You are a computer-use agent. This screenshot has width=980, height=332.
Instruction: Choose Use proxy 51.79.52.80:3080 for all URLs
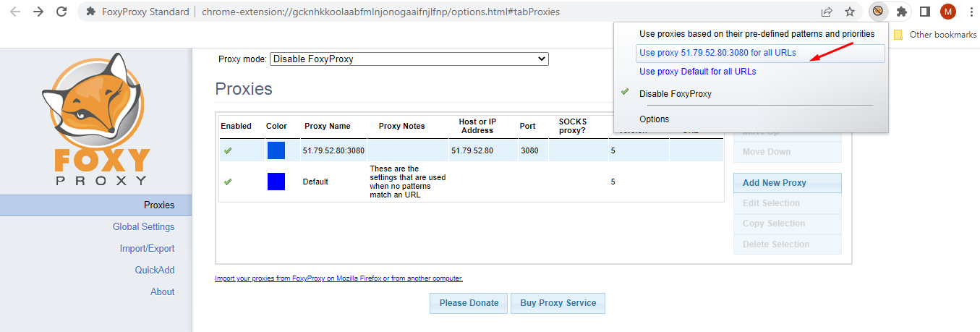[717, 53]
